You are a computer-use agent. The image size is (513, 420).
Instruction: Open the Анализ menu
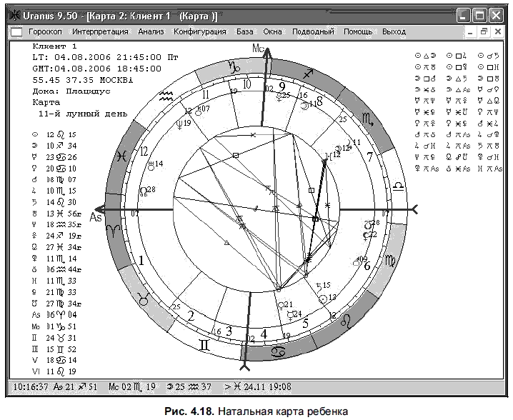coord(151,31)
